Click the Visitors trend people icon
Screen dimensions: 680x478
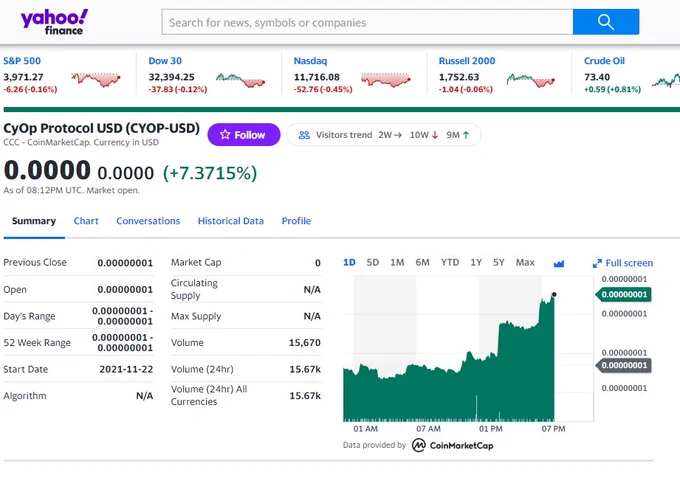point(304,135)
